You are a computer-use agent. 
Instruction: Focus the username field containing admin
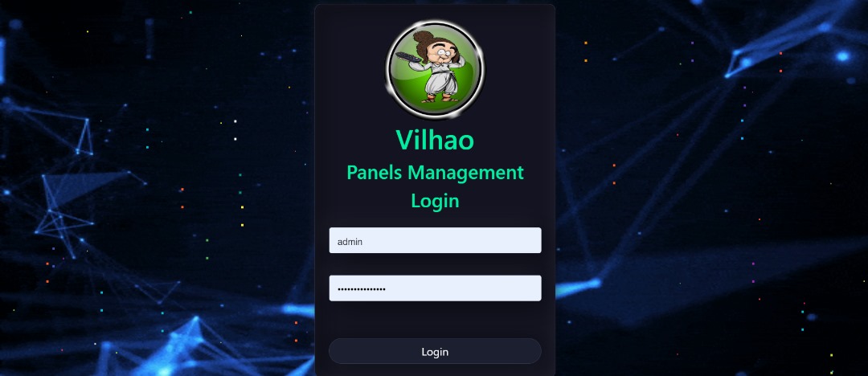click(x=435, y=240)
